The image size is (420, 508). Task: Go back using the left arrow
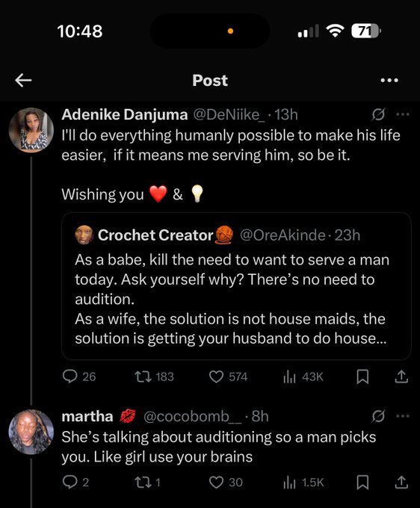[23, 80]
